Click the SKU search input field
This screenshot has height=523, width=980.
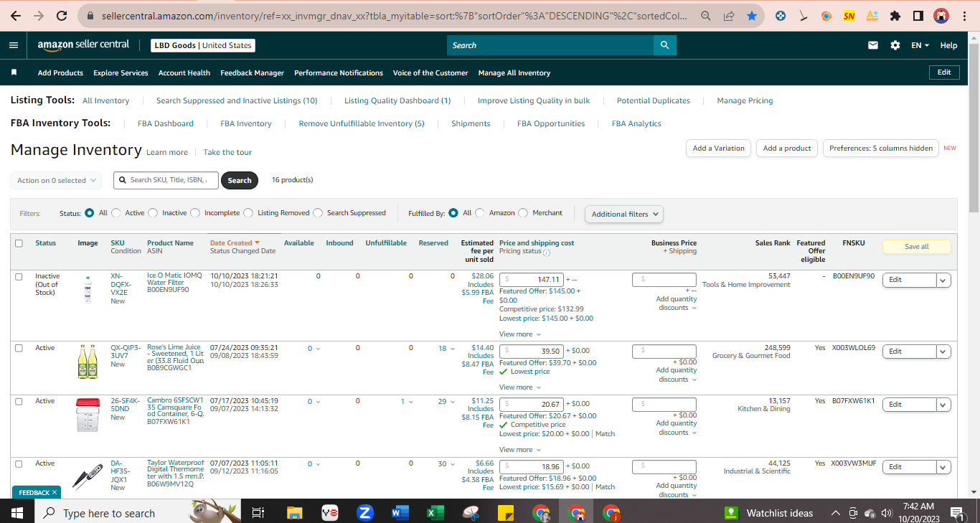tap(166, 180)
